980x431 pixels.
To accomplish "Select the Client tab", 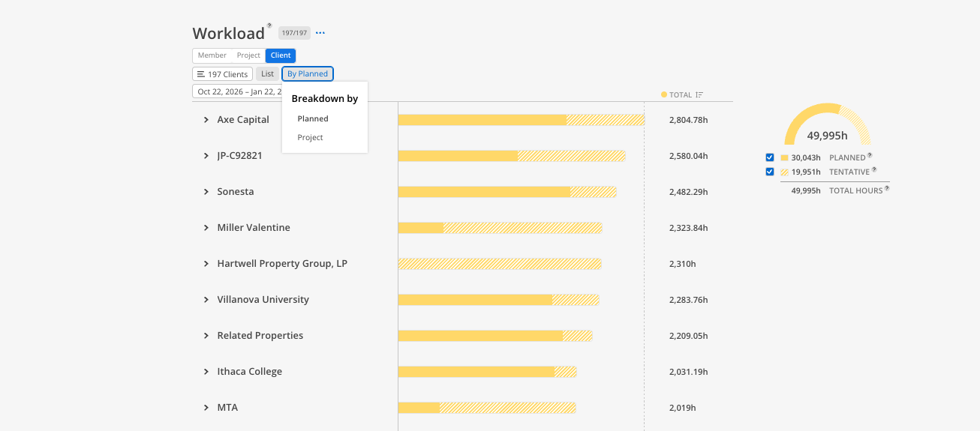I will coord(281,55).
